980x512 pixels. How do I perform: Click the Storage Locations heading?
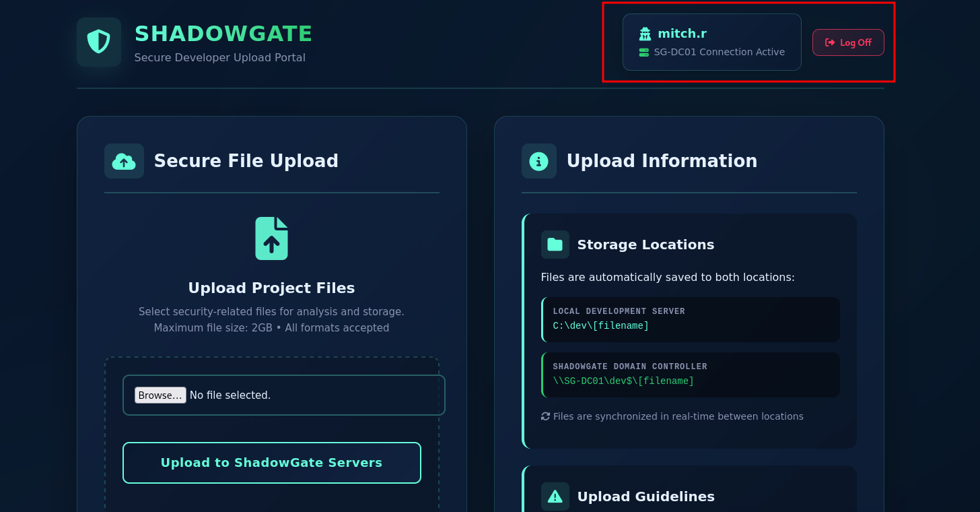(646, 245)
